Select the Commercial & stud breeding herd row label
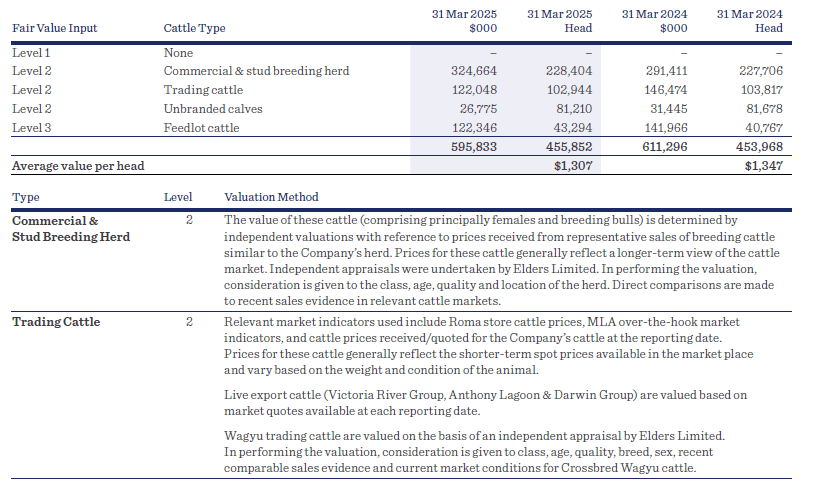The image size is (824, 485). [x=256, y=71]
